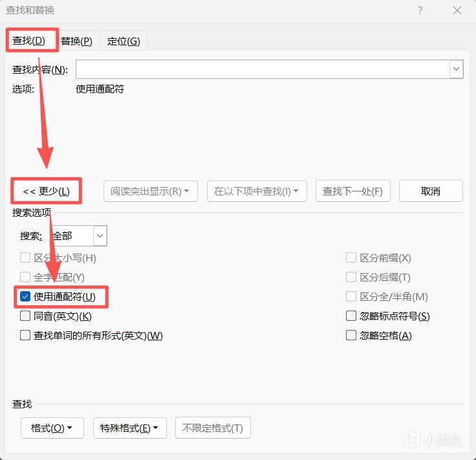Toggle 全字匹配(Y) checkbox

[25, 277]
